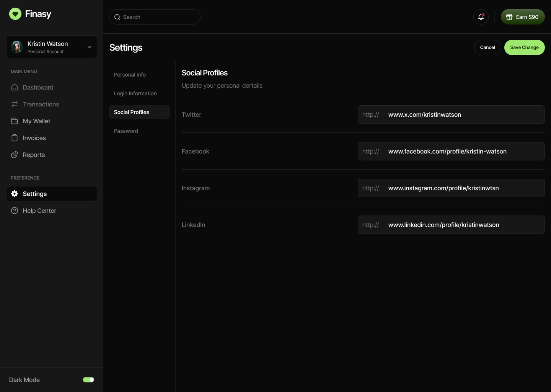Switch to the Personal Info tab

point(139,75)
